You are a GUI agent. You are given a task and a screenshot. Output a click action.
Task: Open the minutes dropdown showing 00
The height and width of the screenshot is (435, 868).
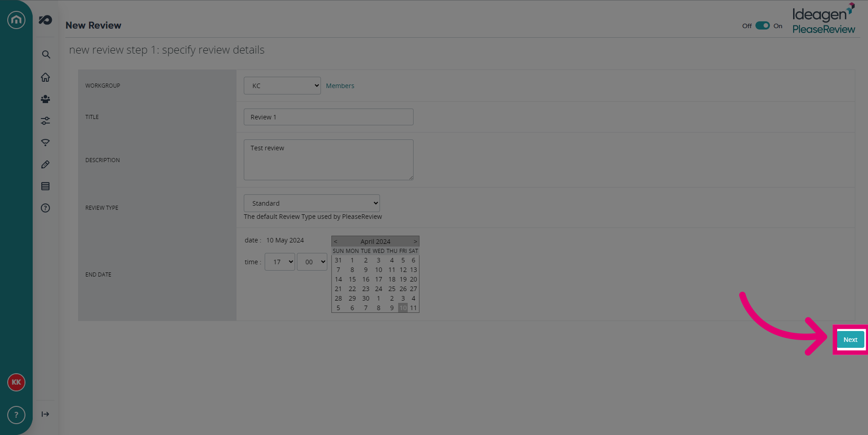click(x=312, y=262)
